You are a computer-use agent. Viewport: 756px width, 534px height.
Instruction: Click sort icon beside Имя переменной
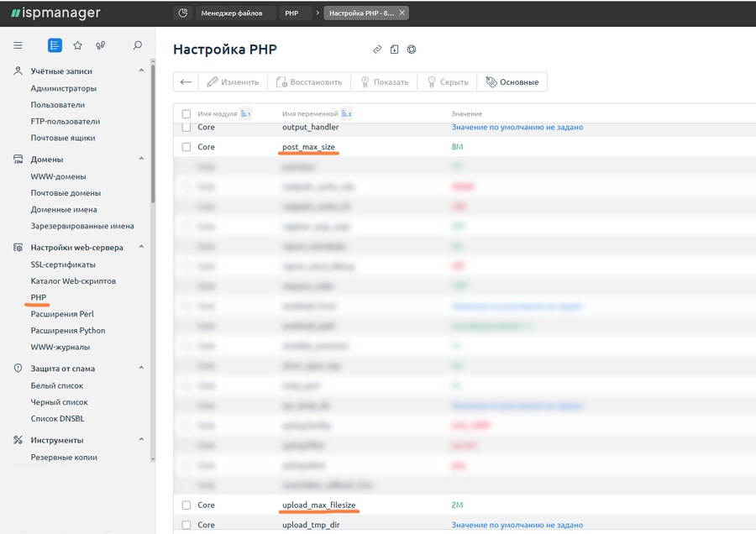[x=346, y=113]
